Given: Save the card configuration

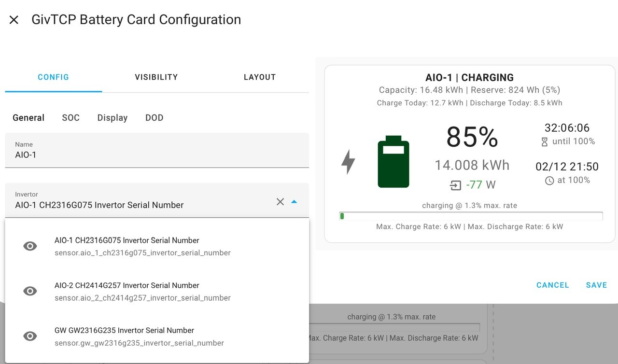Looking at the screenshot, I should (x=596, y=285).
